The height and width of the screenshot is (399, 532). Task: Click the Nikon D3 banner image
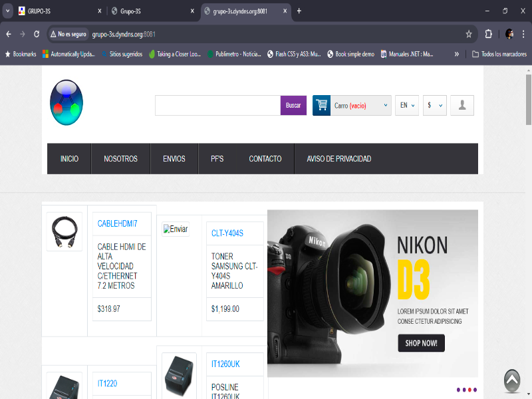[372, 293]
